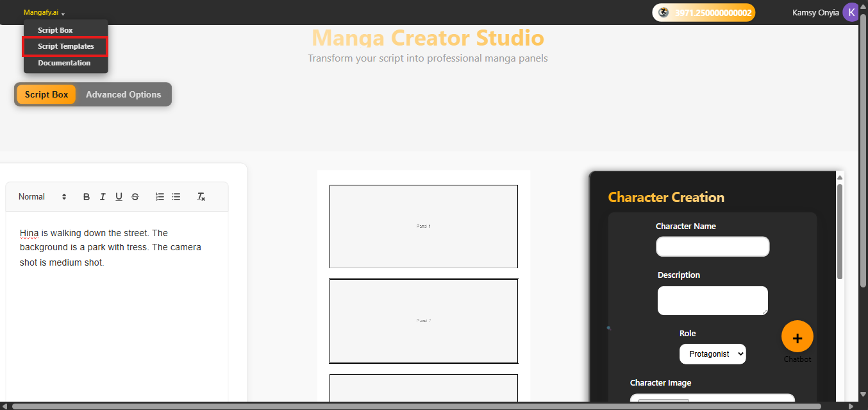
Task: Switch to the Advanced Options tab
Action: click(123, 94)
